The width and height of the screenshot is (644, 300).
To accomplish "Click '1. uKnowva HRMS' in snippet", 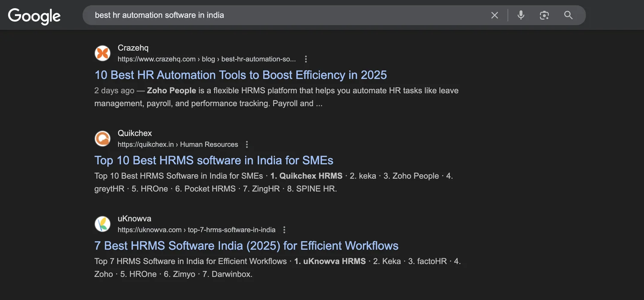I will tap(330, 261).
